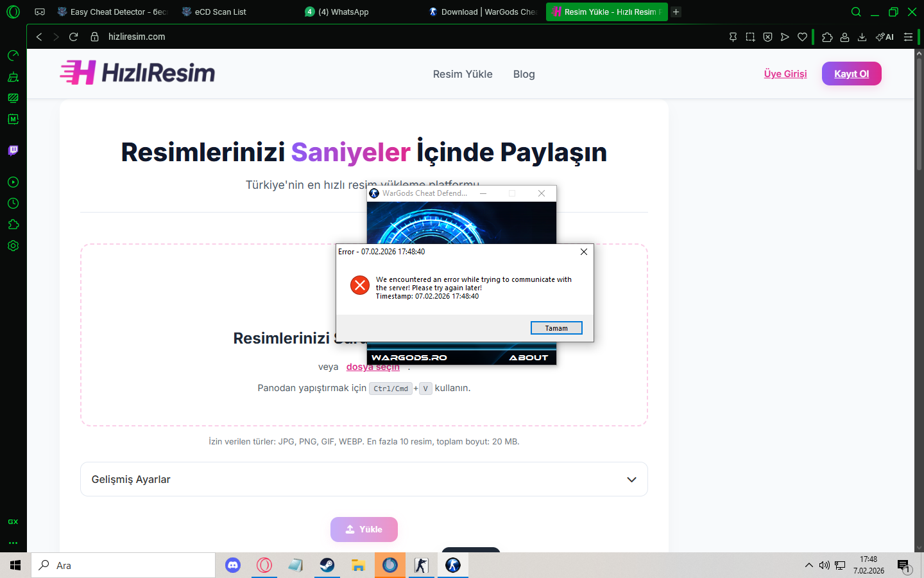
Task: Open History clock icon in sidebar
Action: (x=13, y=204)
